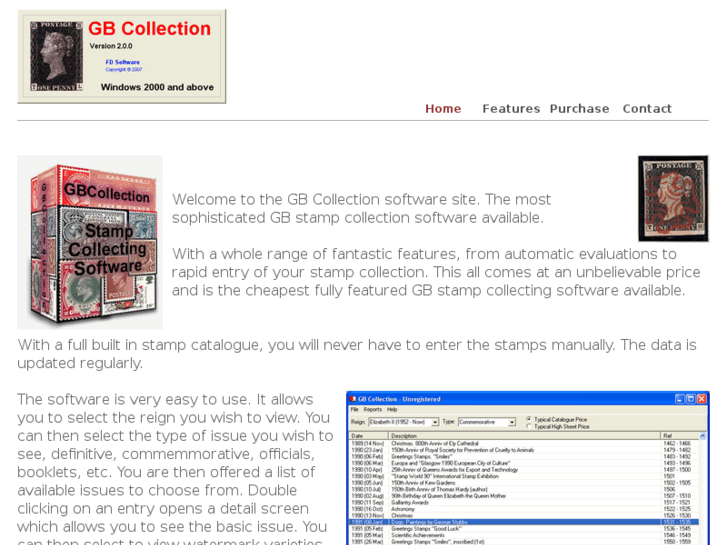Image resolution: width=727 pixels, height=545 pixels.
Task: Click the maximize button of GB Collection screenshot window
Action: 691,399
